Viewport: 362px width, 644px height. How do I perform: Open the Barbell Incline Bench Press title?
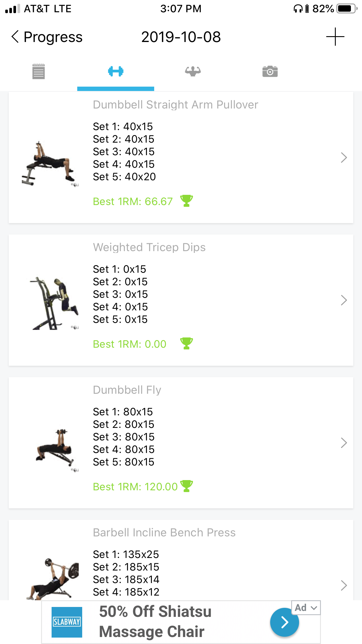tap(164, 533)
